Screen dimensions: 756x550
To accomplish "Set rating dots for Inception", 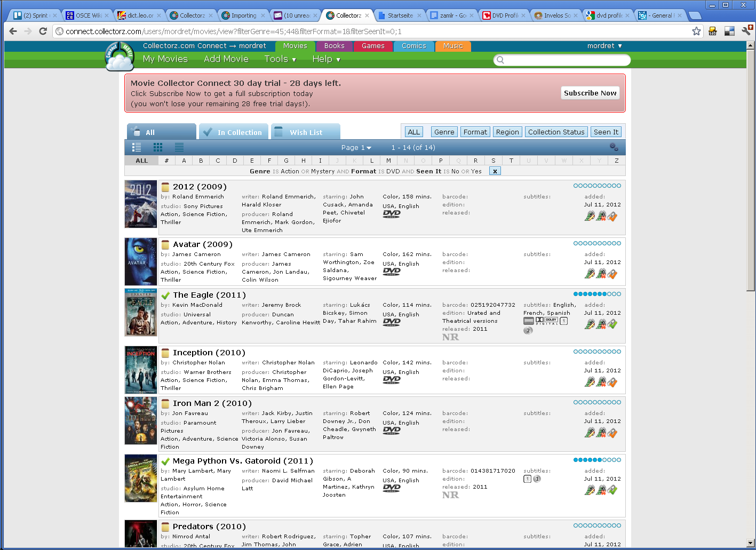I will click(597, 352).
